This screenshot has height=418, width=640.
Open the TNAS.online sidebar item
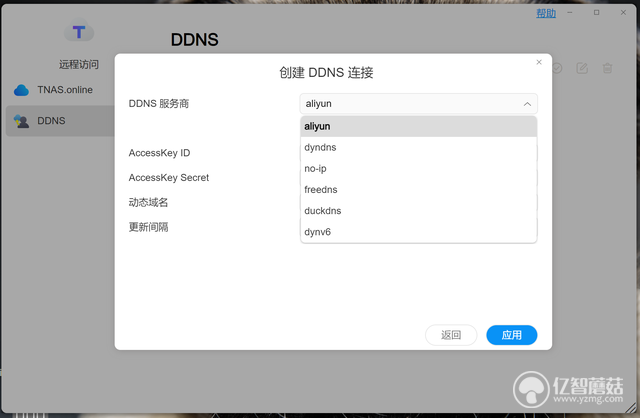coord(60,90)
